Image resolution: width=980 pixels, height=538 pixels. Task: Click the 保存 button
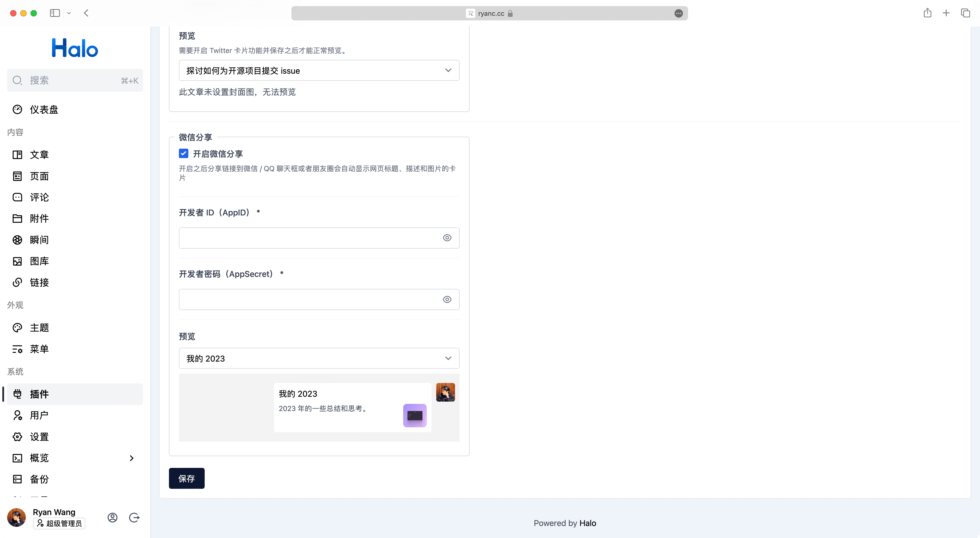(x=186, y=478)
